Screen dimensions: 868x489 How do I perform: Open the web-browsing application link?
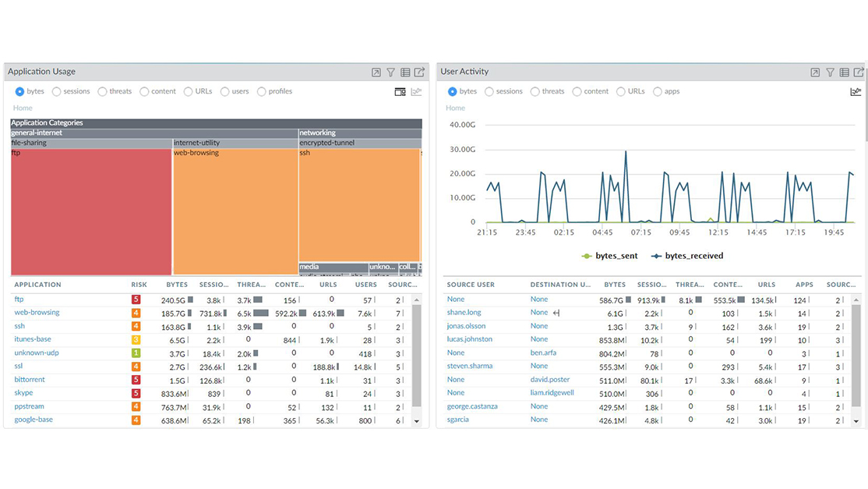(x=37, y=313)
